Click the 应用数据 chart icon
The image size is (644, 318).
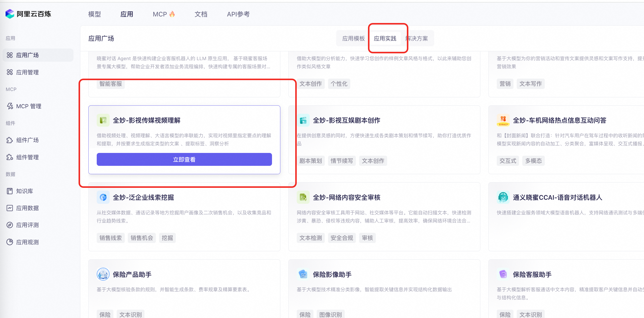click(x=10, y=208)
